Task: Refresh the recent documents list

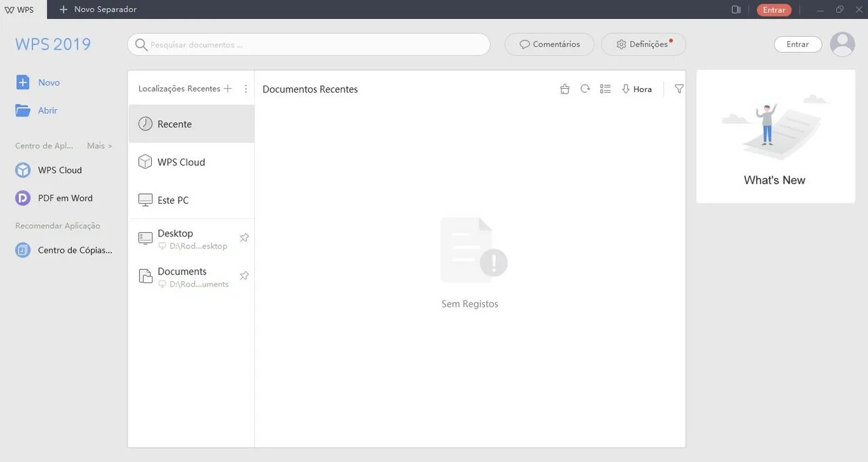Action: [x=585, y=89]
